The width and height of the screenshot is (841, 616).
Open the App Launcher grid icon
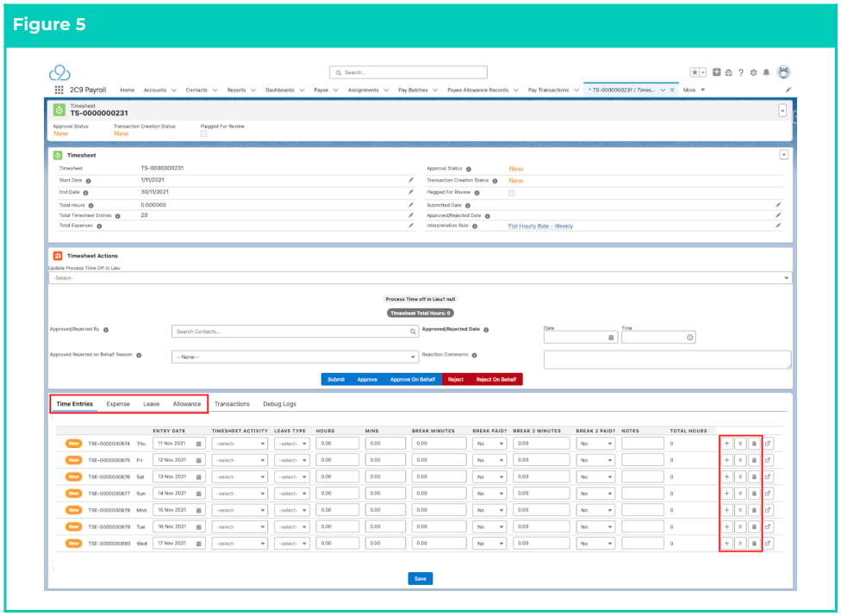pos(59,90)
